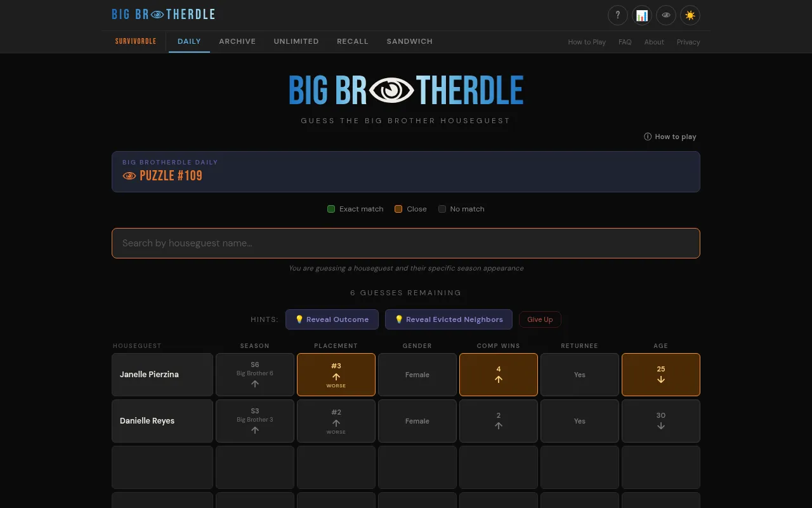Image resolution: width=812 pixels, height=508 pixels.
Task: Click the Janelle Pierzina name cell
Action: click(x=162, y=375)
